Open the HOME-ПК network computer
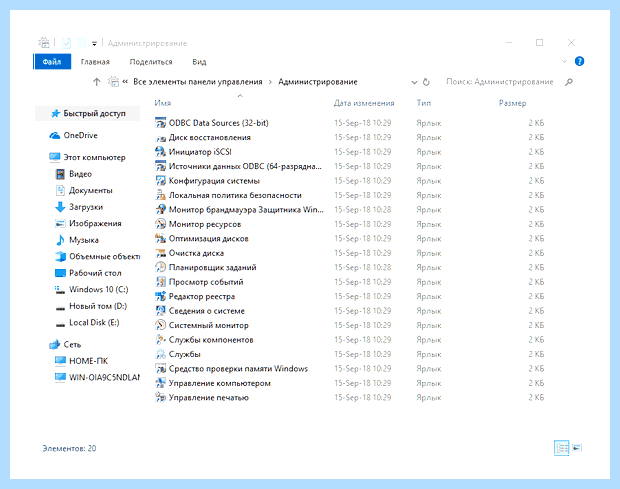Viewport: 620px width, 489px height. point(88,361)
